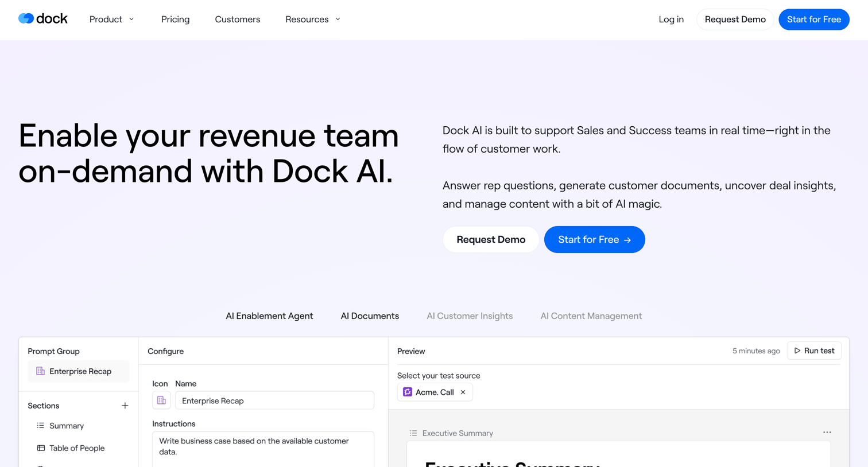
Task: Click the hero Start for Free button
Action: point(594,239)
